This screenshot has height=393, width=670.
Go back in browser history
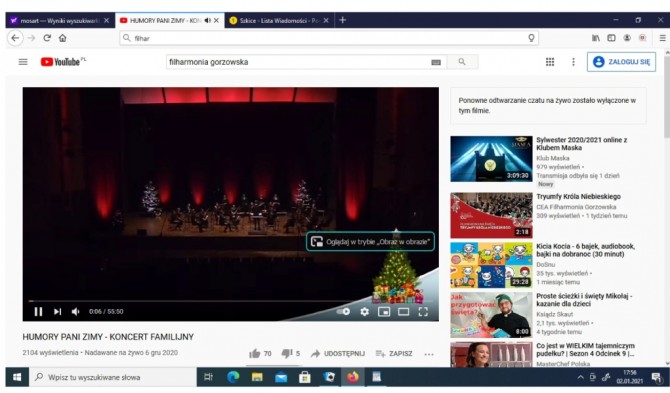[x=15, y=38]
